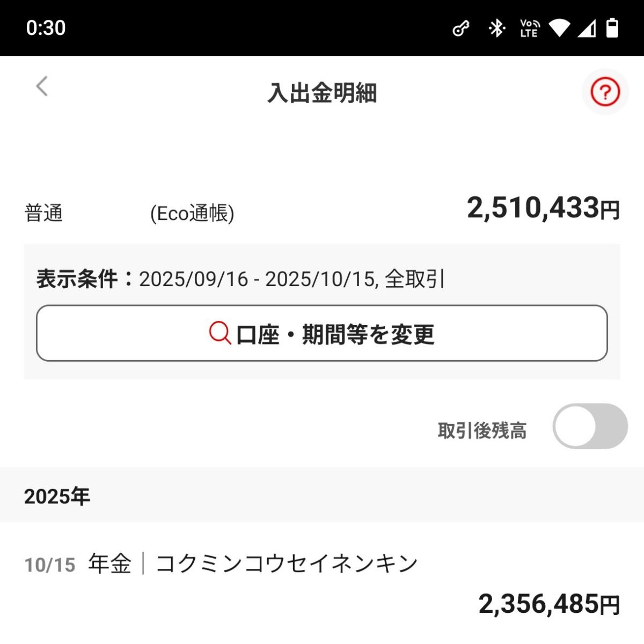Tap the 2,356,485円 deposit amount

point(548,604)
